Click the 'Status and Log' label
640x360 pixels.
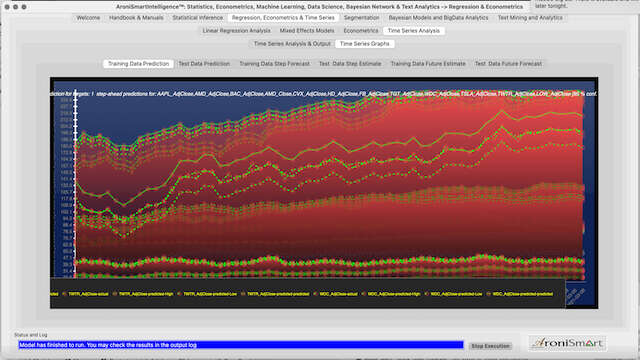click(x=31, y=335)
